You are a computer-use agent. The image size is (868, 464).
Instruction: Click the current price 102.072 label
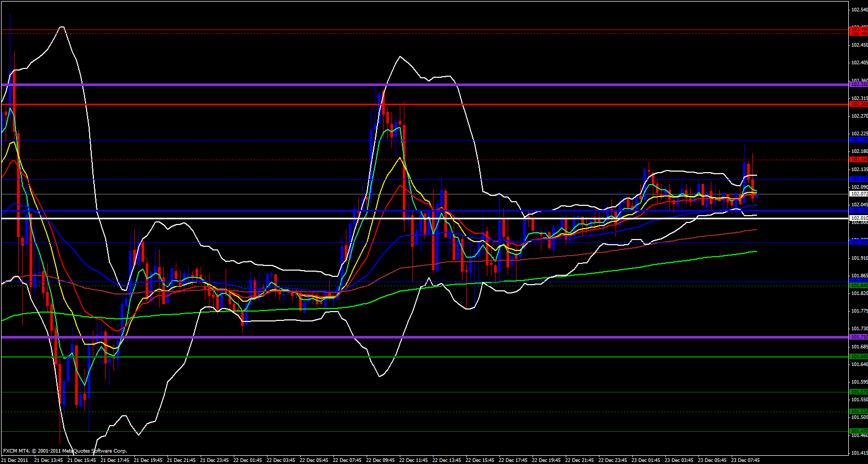[859, 194]
